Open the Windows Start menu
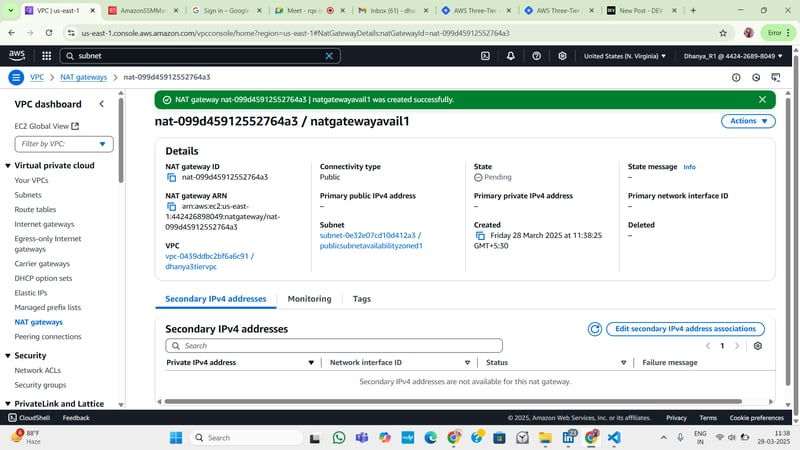Screen dimensions: 800x450 176,438
